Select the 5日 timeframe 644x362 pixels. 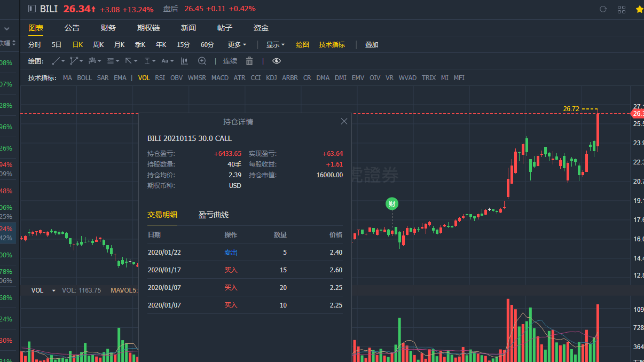coord(57,45)
